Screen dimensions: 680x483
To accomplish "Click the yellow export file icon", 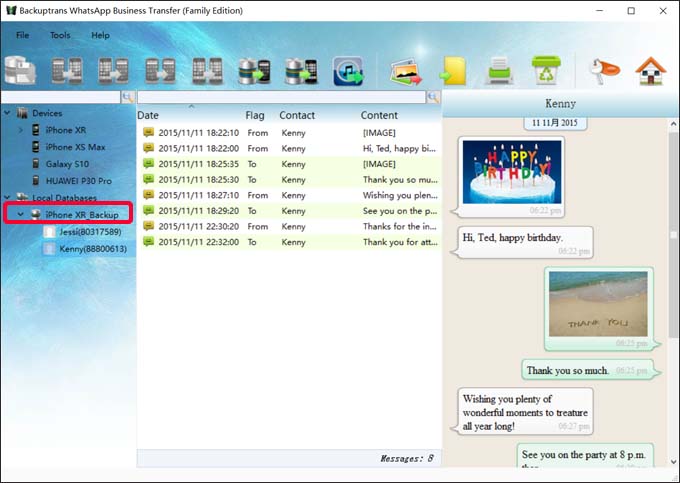I will click(453, 71).
